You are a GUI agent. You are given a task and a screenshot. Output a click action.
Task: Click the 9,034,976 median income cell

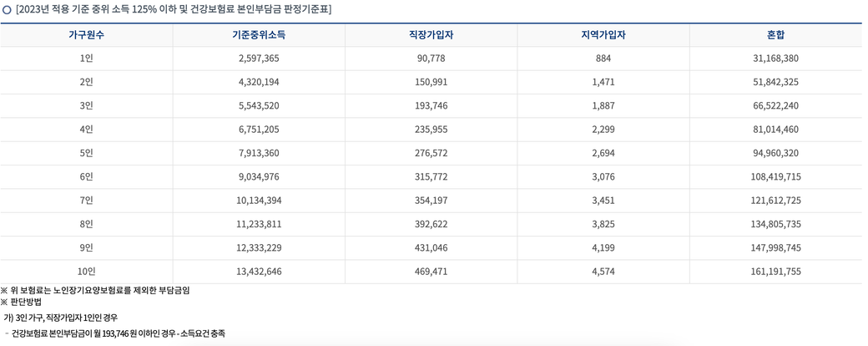259,177
